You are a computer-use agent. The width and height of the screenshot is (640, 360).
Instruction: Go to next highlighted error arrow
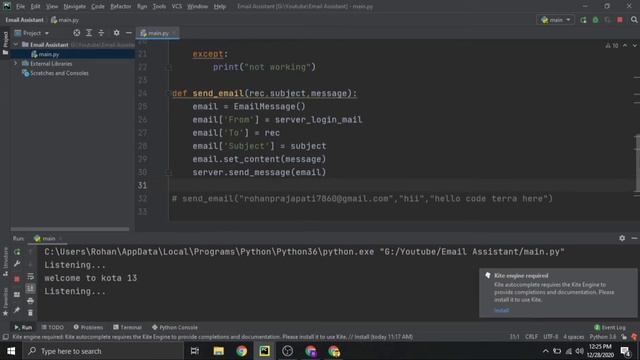click(x=634, y=46)
